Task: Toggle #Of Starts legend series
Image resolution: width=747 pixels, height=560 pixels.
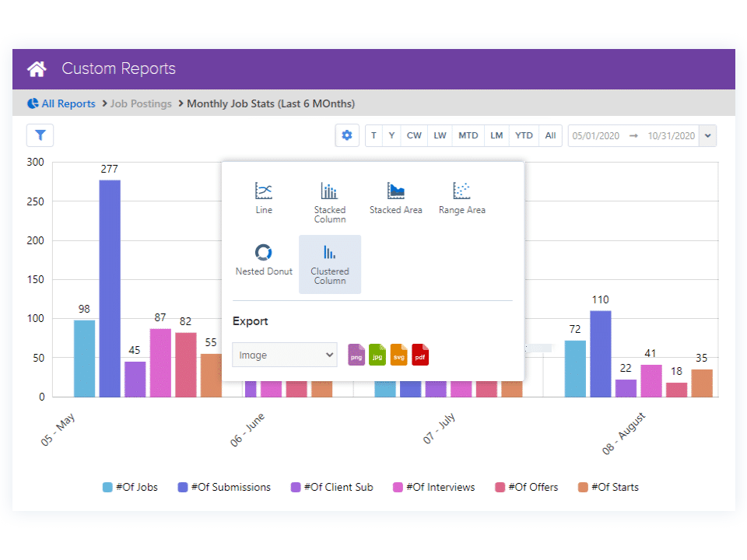Action: (x=608, y=487)
